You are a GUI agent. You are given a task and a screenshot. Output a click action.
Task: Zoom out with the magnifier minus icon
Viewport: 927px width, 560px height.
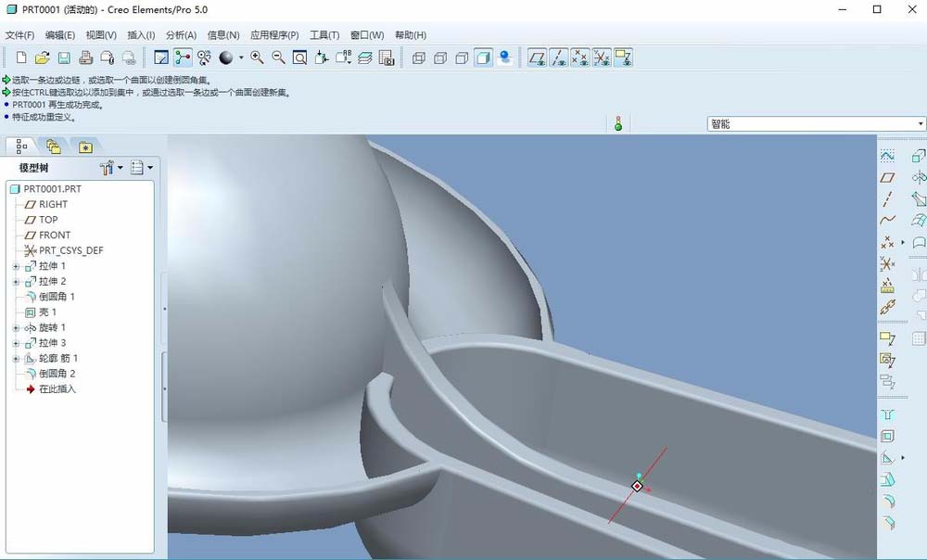[278, 57]
